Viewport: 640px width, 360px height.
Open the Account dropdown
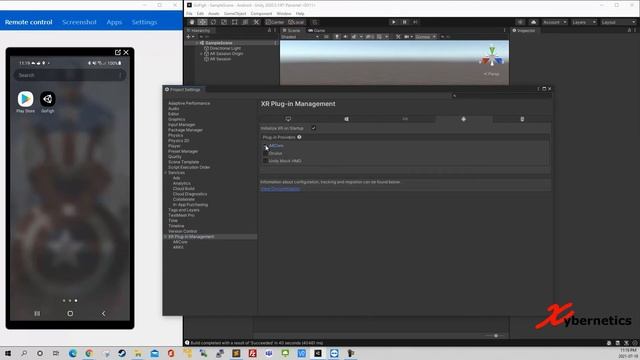[x=555, y=22]
